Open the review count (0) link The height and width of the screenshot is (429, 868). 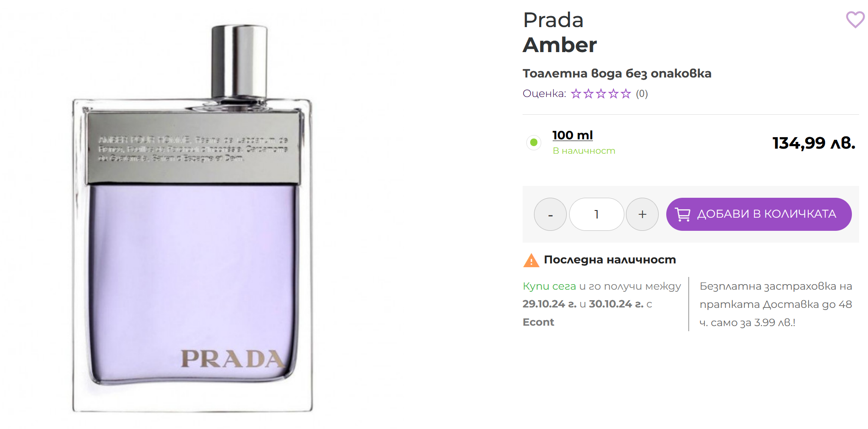(x=642, y=94)
